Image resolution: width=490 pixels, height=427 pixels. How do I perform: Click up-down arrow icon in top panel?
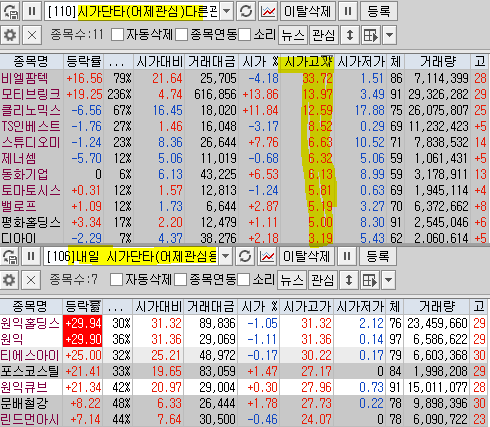coord(350,35)
